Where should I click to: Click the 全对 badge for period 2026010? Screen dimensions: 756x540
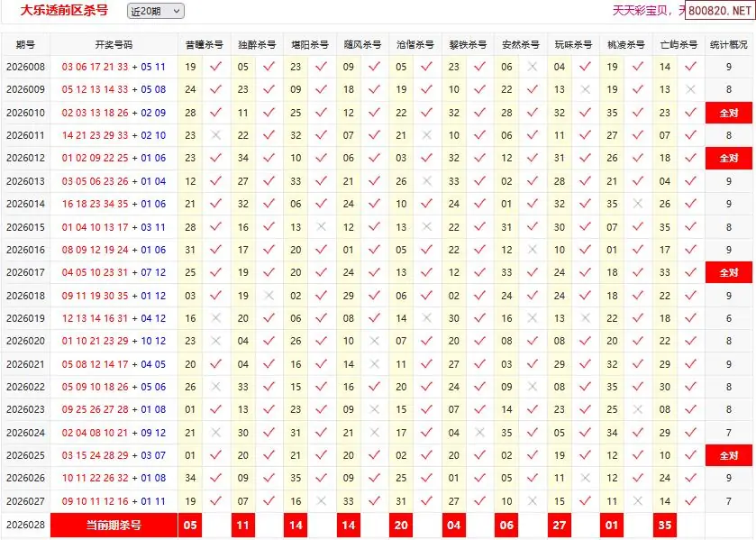click(x=728, y=113)
